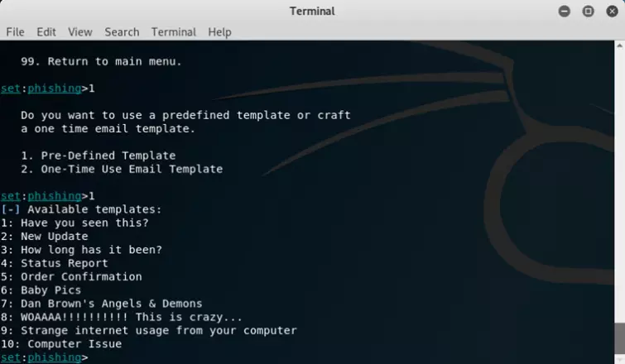This screenshot has height=364, width=625.
Task: Click the Terminal title bar text
Action: click(x=312, y=11)
